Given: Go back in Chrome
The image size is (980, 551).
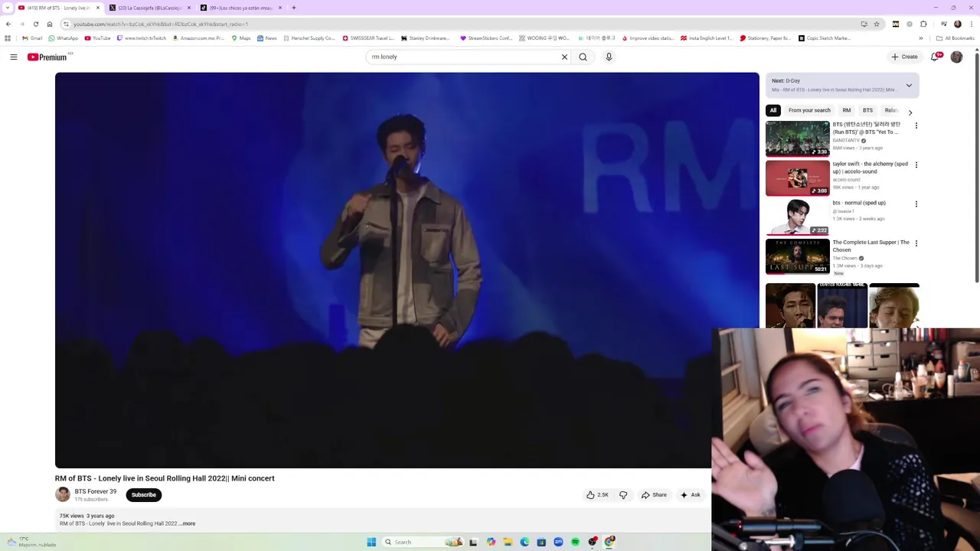Looking at the screenshot, I should click(x=8, y=24).
